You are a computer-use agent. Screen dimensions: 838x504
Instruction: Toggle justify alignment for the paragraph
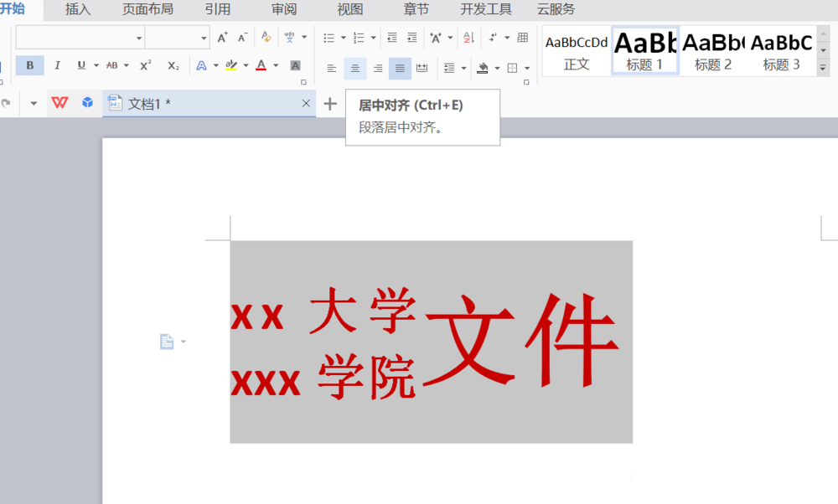click(x=399, y=68)
